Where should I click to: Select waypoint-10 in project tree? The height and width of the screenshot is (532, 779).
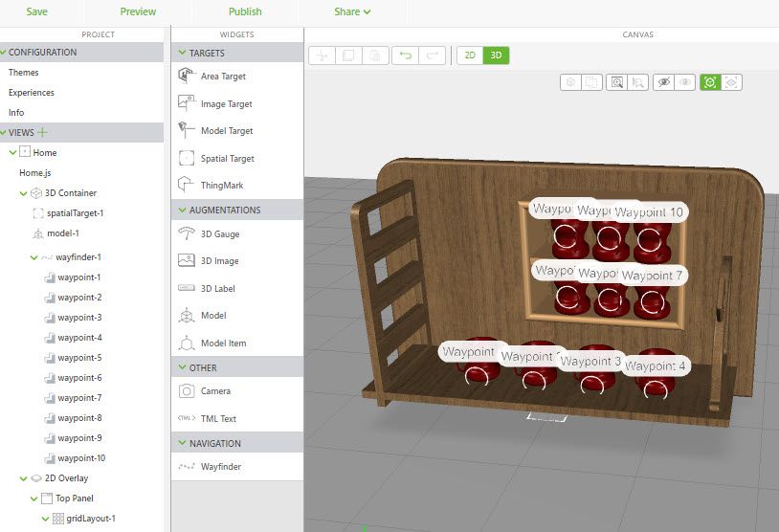tap(81, 458)
